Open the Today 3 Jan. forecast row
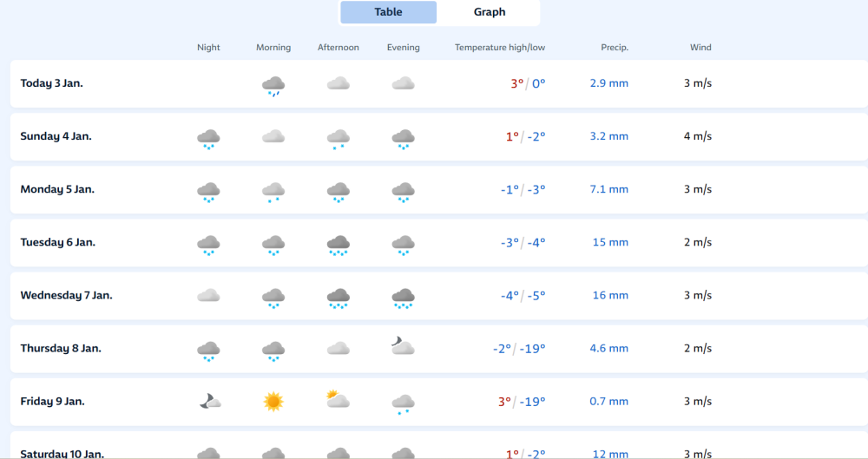The image size is (868, 459). [x=52, y=83]
